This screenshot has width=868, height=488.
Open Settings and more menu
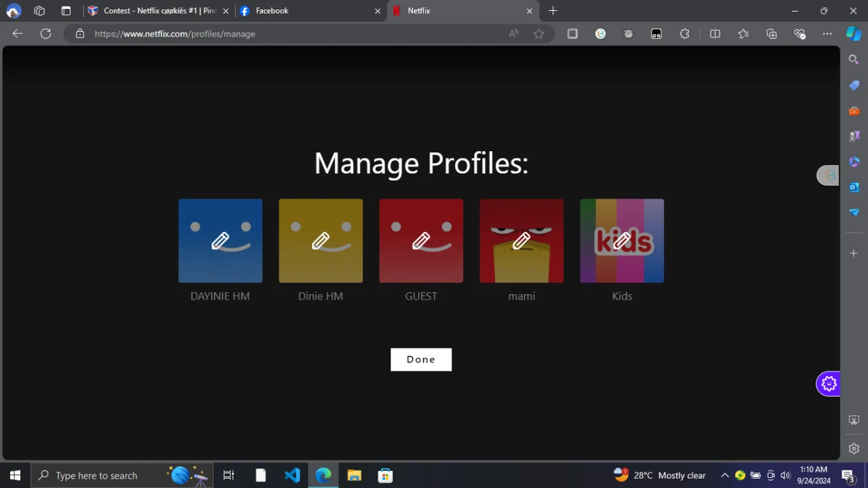tap(827, 34)
